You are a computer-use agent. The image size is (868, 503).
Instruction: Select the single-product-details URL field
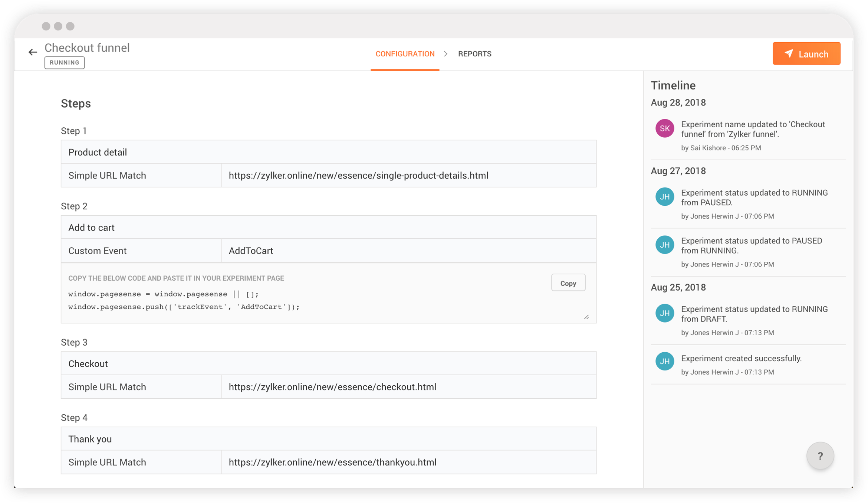pyautogui.click(x=408, y=176)
